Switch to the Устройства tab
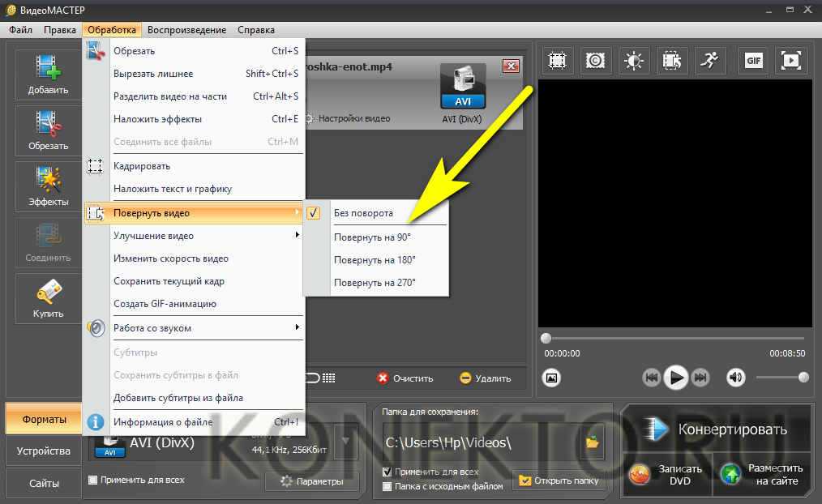Viewport: 822px width, 504px height. tap(44, 451)
